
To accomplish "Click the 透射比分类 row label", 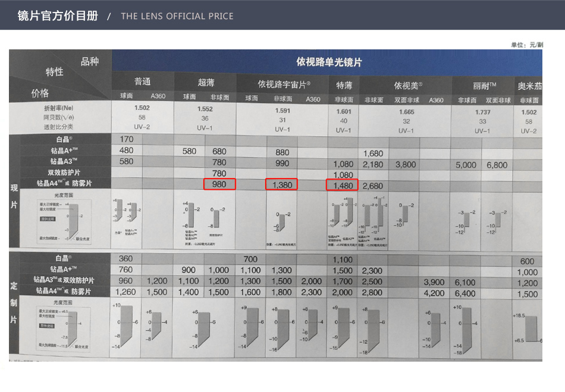I will 58,127.
